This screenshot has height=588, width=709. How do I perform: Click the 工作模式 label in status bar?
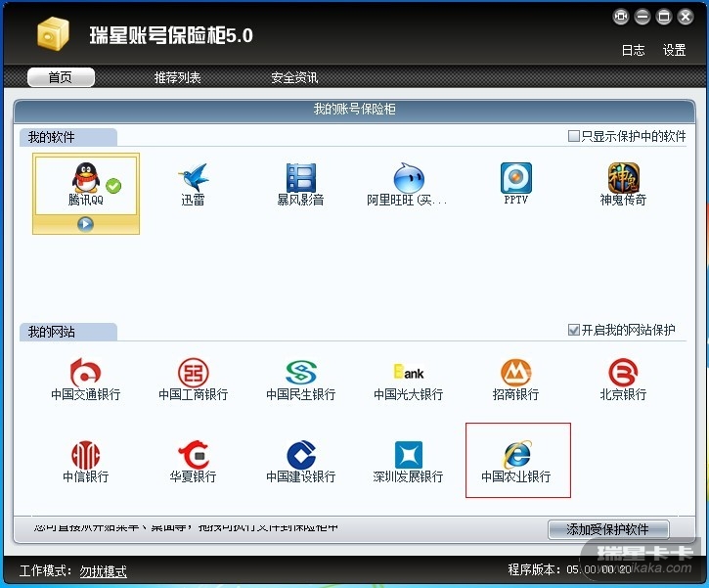click(x=45, y=570)
